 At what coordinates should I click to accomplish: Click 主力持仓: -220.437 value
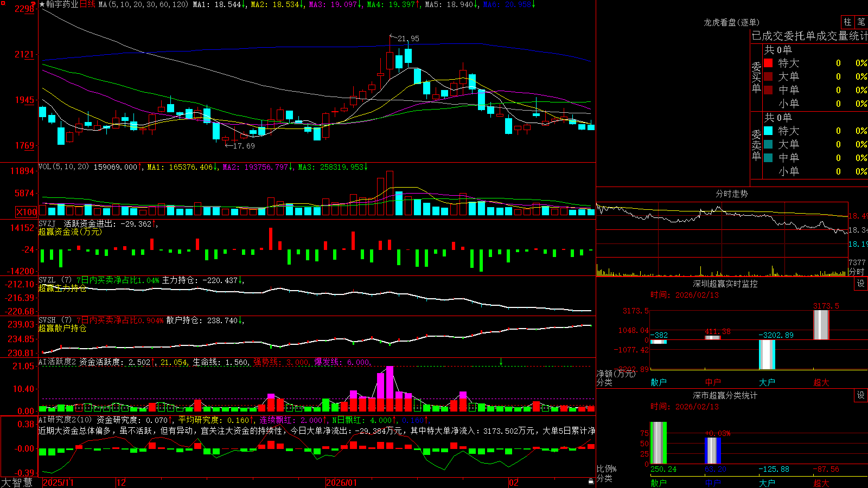[x=203, y=280]
